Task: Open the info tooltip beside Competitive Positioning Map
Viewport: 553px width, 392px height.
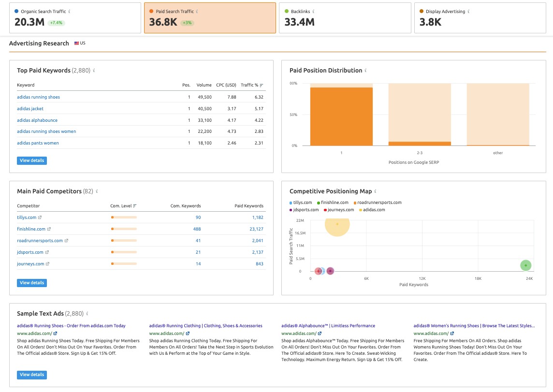Action: click(x=375, y=192)
